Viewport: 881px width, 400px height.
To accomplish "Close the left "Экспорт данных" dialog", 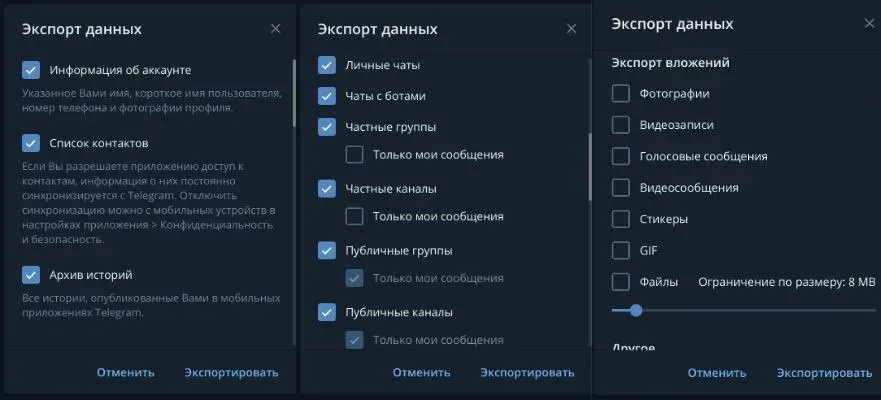I will 276,29.
